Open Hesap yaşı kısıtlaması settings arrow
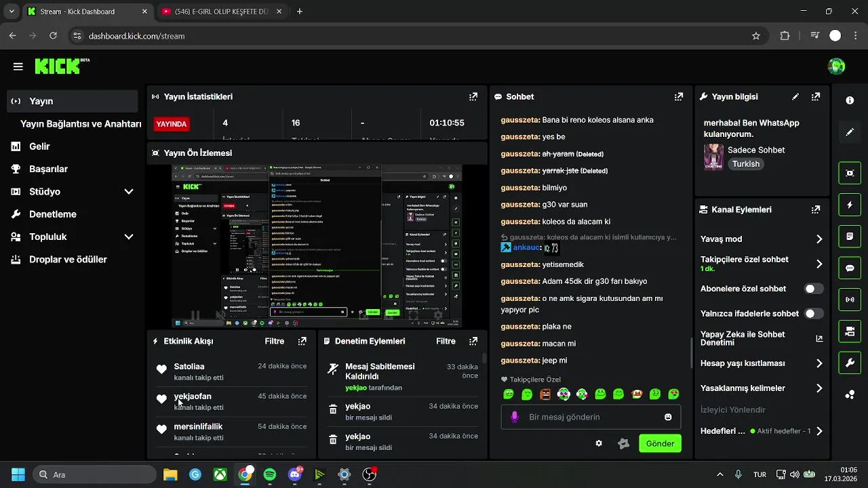This screenshot has height=488, width=868. pyautogui.click(x=819, y=363)
